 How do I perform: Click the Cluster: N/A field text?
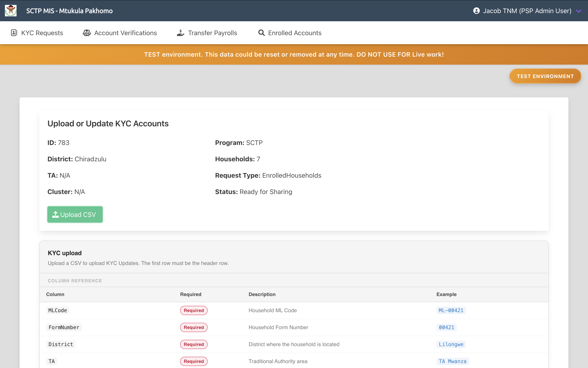tap(66, 192)
